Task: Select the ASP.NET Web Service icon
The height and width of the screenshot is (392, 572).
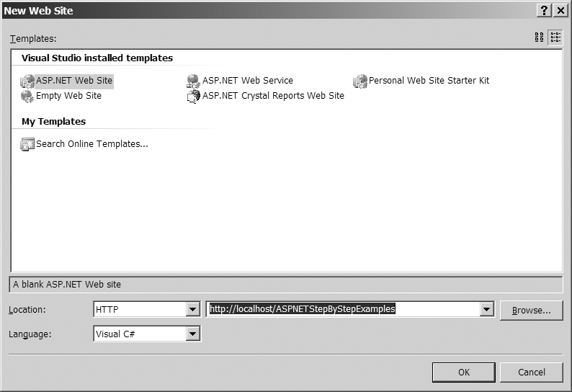Action: 193,81
